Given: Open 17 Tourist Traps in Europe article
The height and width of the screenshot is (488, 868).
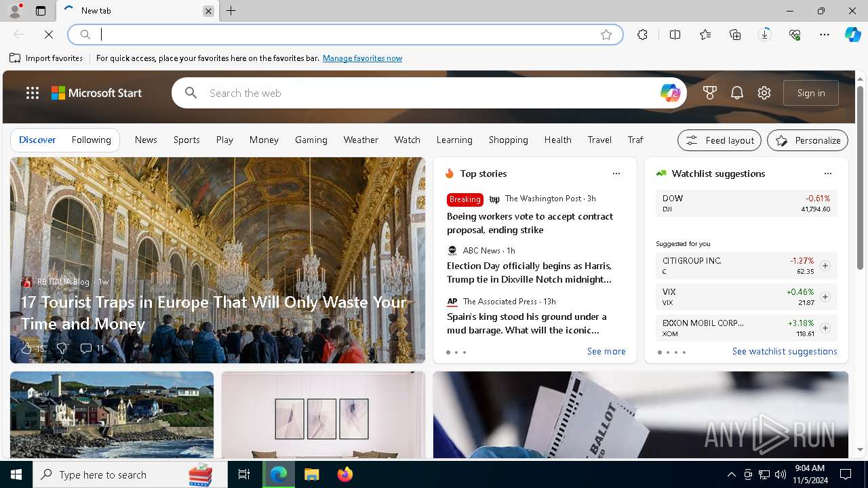Looking at the screenshot, I should point(214,312).
